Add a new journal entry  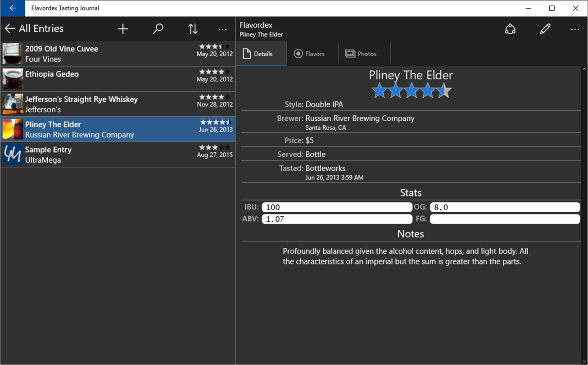click(123, 29)
